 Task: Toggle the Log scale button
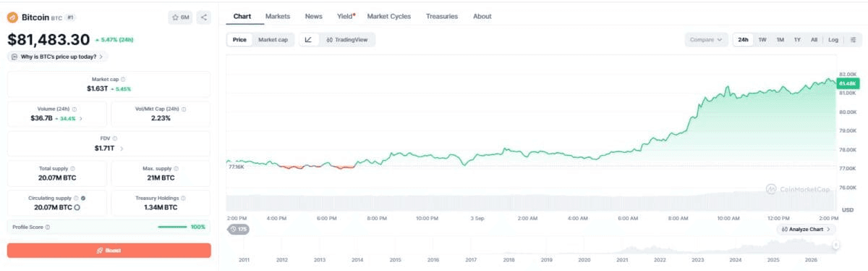[833, 40]
